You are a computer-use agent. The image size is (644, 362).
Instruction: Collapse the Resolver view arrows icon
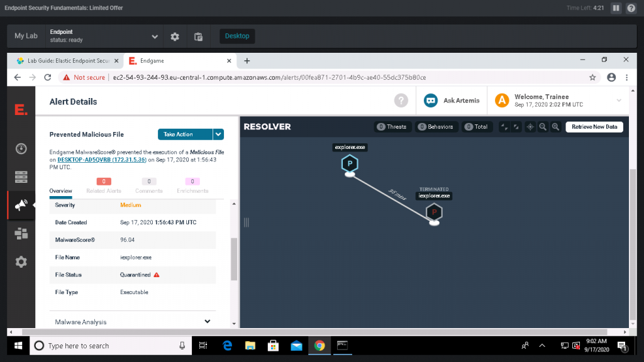(504, 127)
